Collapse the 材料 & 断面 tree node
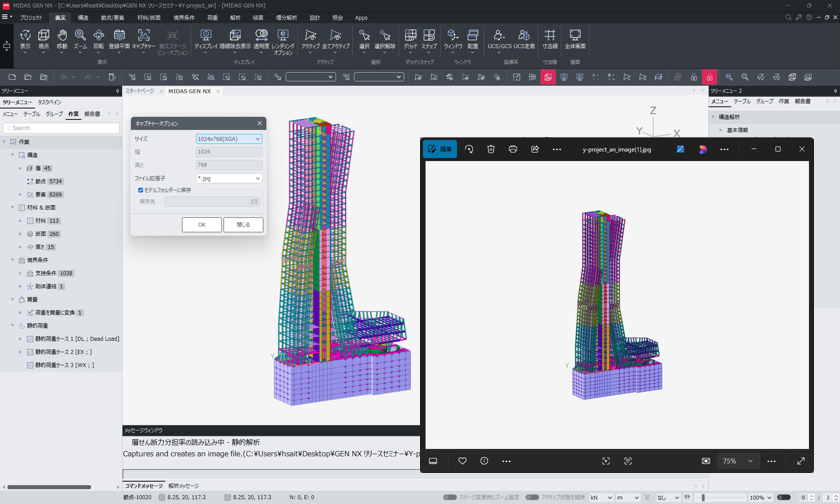 [13, 207]
